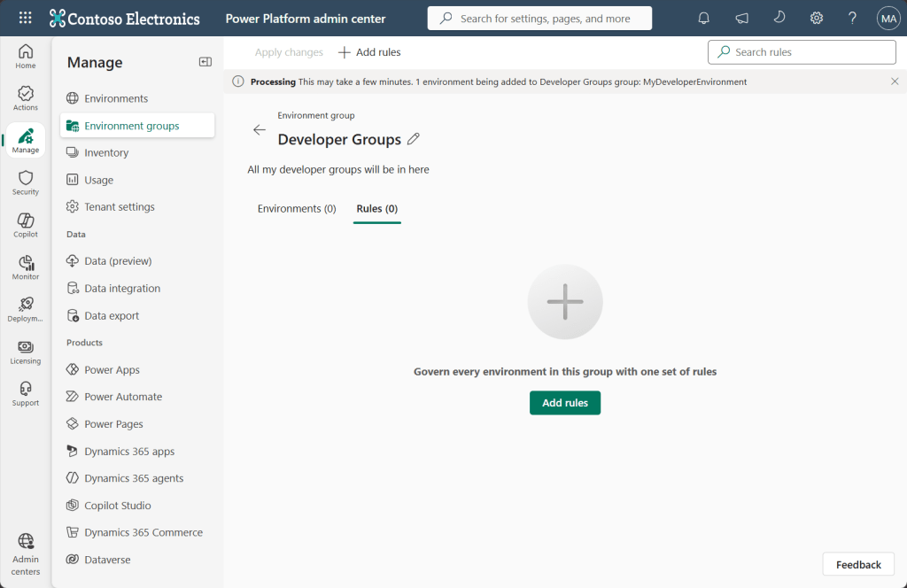Open Copilot in left rail
The width and height of the screenshot is (907, 588).
click(x=26, y=225)
